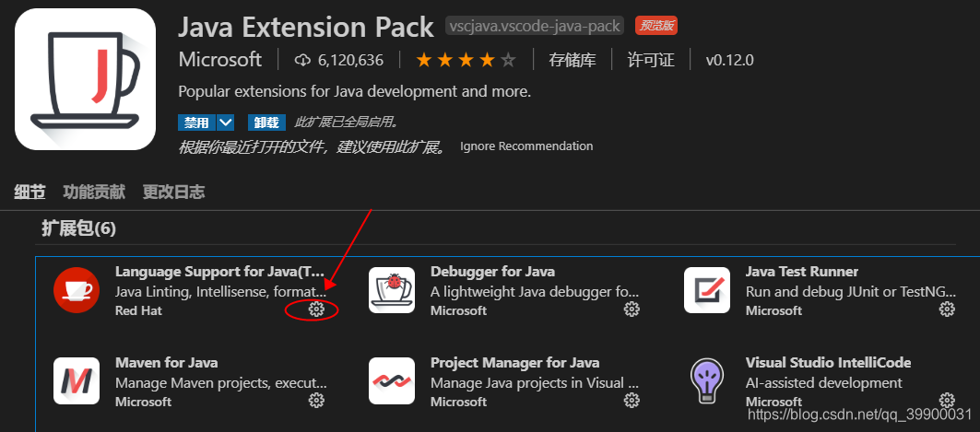This screenshot has height=432, width=980.
Task: Click the v0.12.0 version text
Action: (x=729, y=60)
